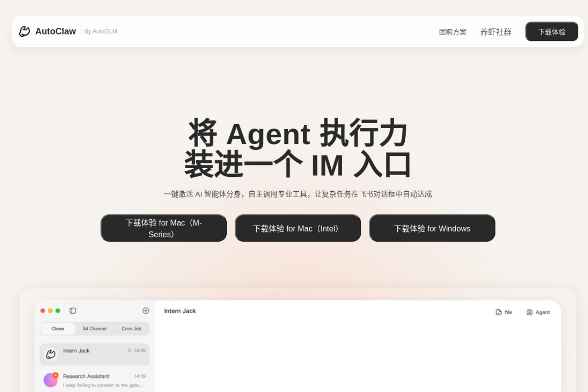Select the Clone tab

click(x=58, y=329)
